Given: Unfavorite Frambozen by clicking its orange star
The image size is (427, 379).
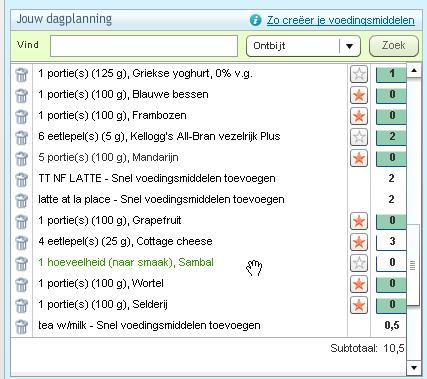Looking at the screenshot, I should coord(359,116).
